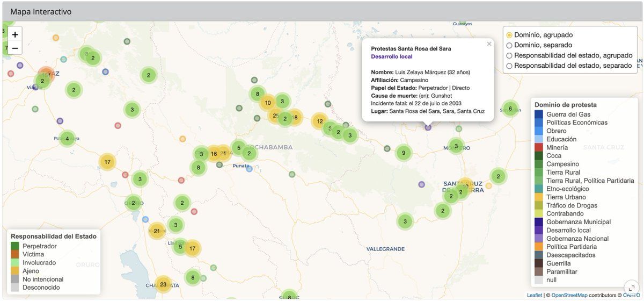644x301 pixels.
Task: Click the 'Mapa Interactivo' panel header
Action: 41,11
